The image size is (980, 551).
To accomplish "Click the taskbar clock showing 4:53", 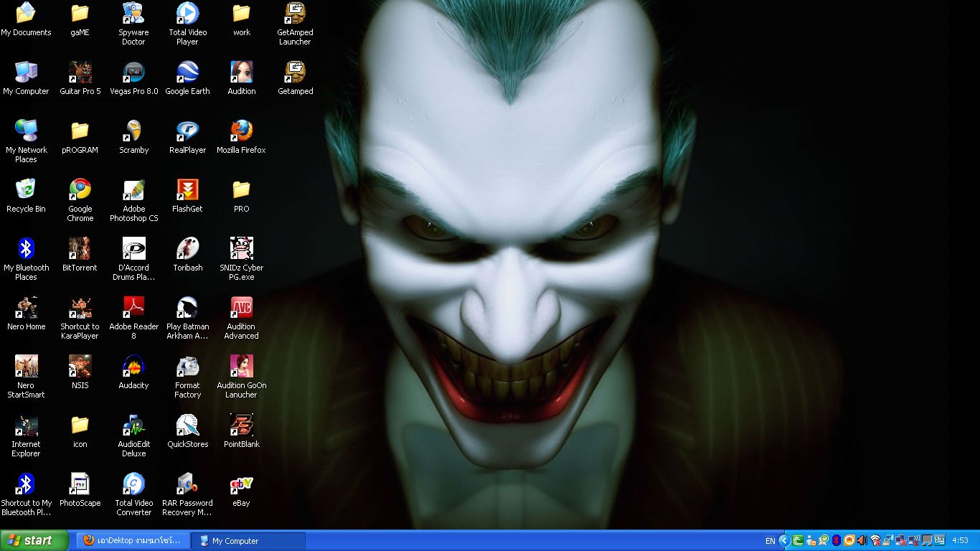I will coord(961,541).
